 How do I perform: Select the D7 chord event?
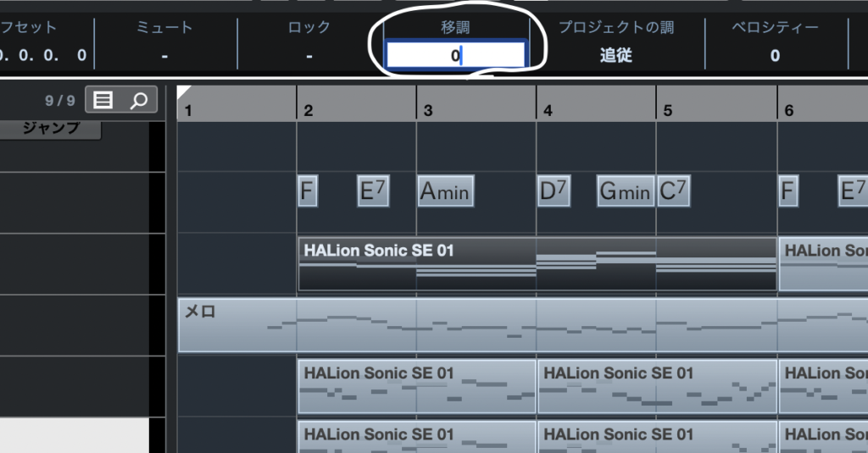pyautogui.click(x=553, y=191)
